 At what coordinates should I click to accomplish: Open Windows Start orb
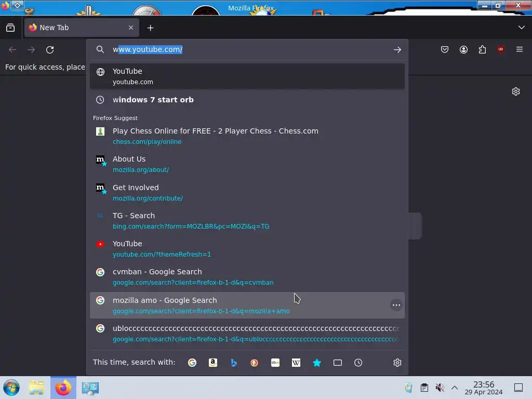pos(11,388)
